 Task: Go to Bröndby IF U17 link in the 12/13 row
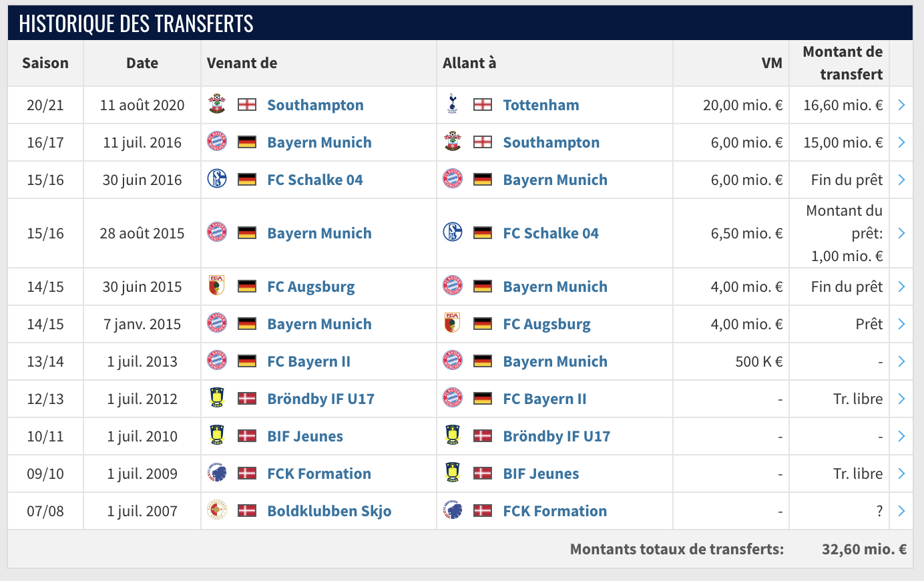pyautogui.click(x=320, y=399)
